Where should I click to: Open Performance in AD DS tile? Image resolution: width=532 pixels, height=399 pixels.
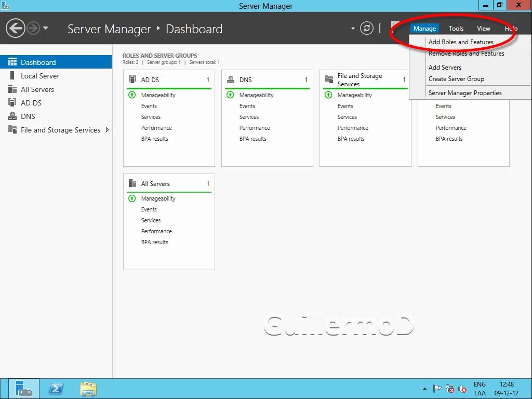tap(156, 128)
